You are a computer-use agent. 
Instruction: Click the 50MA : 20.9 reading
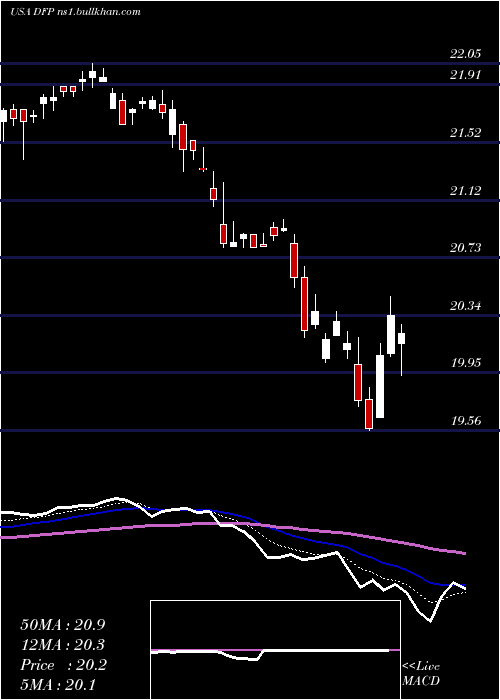pyautogui.click(x=63, y=625)
